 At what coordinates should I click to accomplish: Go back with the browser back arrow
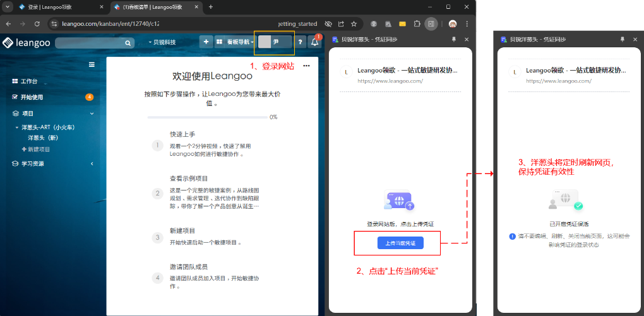click(9, 24)
